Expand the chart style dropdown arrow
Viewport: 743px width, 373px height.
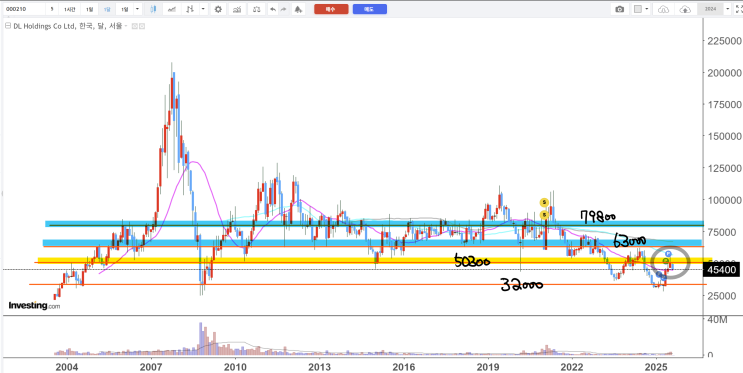tap(203, 9)
